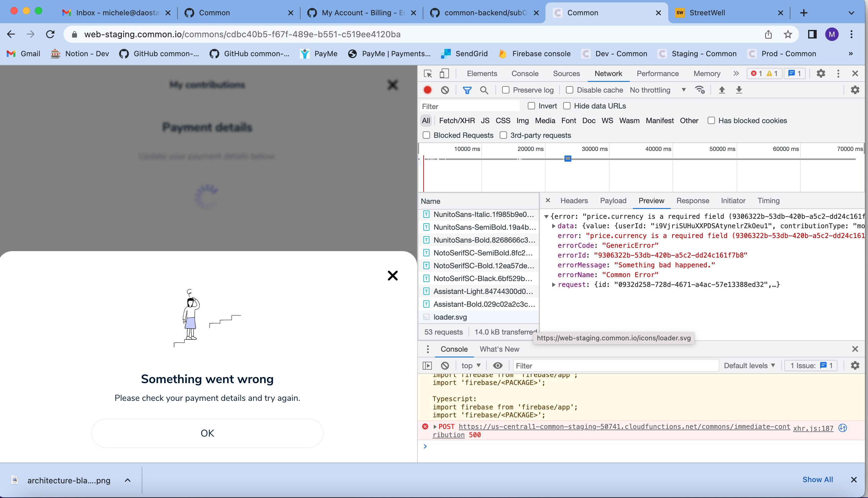Open the console top context dropdown
Image resolution: width=868 pixels, height=498 pixels.
(x=471, y=366)
